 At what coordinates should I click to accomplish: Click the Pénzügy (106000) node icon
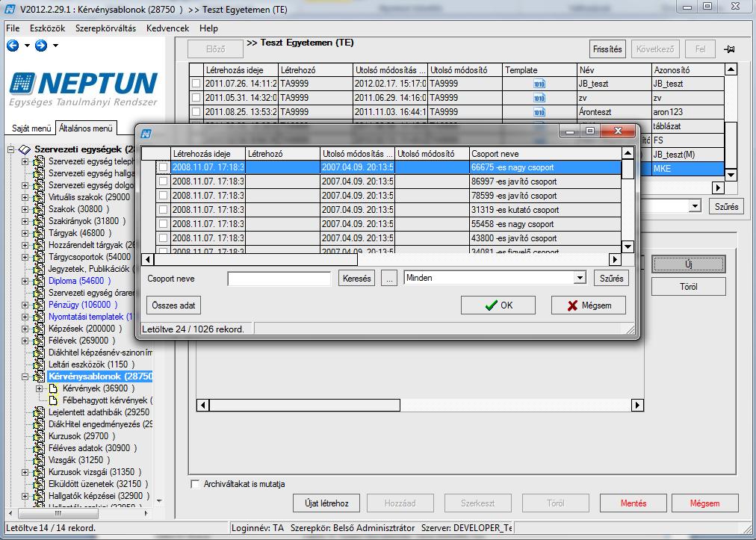click(x=39, y=305)
